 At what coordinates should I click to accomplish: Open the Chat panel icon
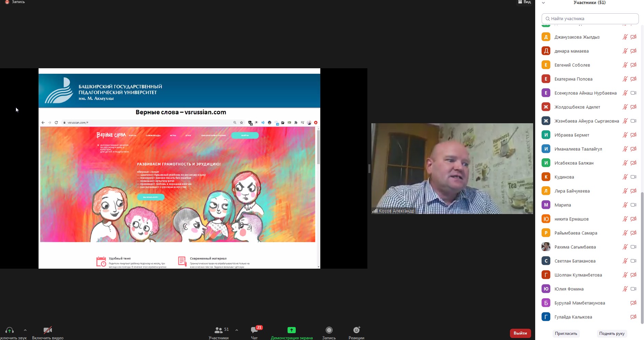254,330
